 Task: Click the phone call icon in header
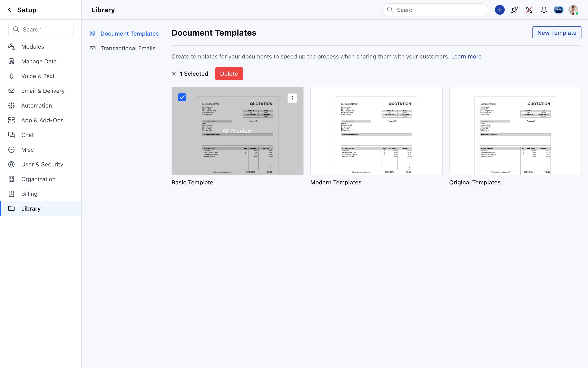pos(529,10)
